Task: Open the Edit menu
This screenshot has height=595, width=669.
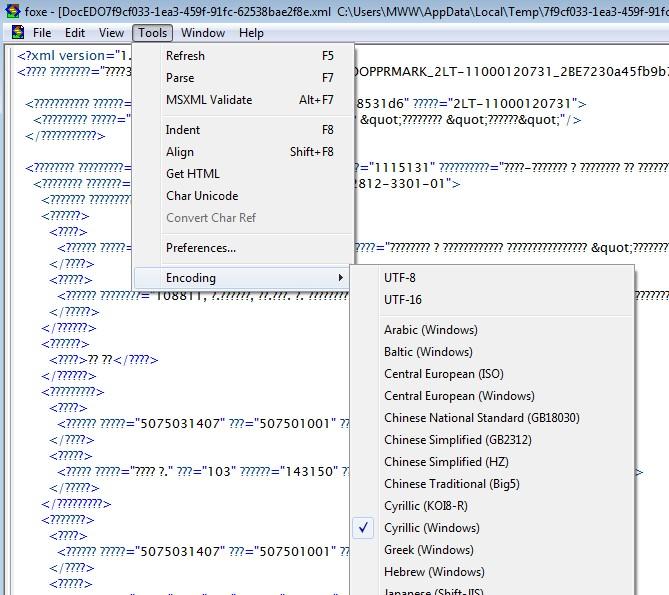Action: [75, 33]
